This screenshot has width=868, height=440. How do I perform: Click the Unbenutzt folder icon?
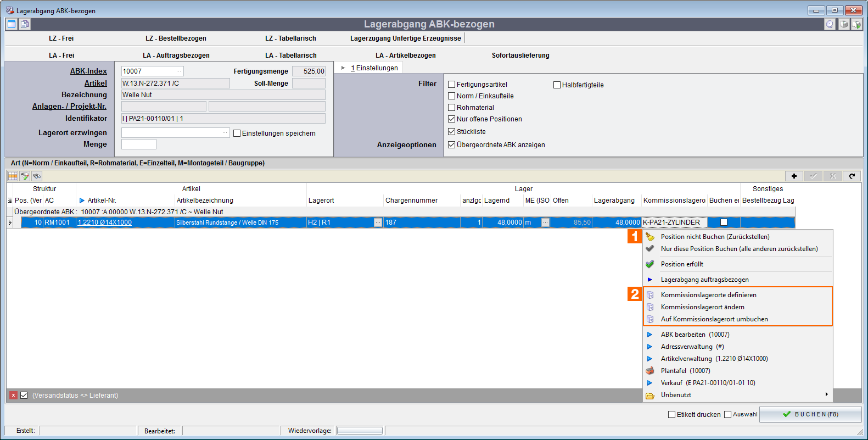coord(650,396)
